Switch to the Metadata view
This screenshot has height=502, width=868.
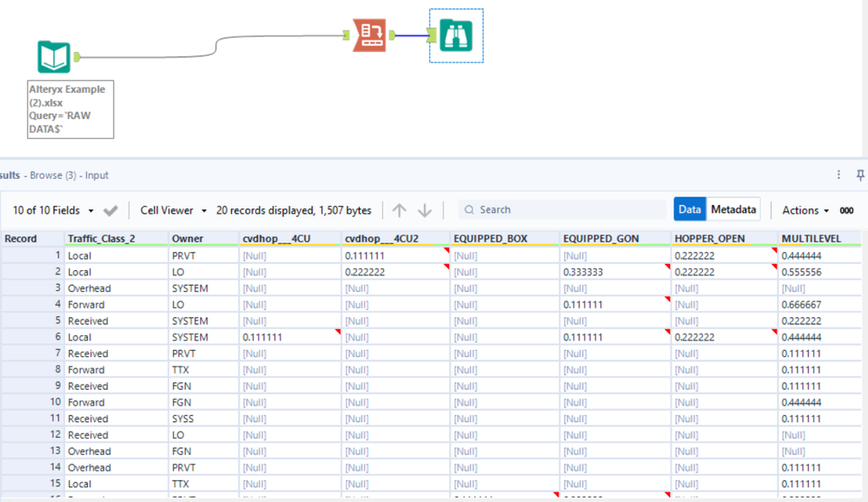pos(733,209)
